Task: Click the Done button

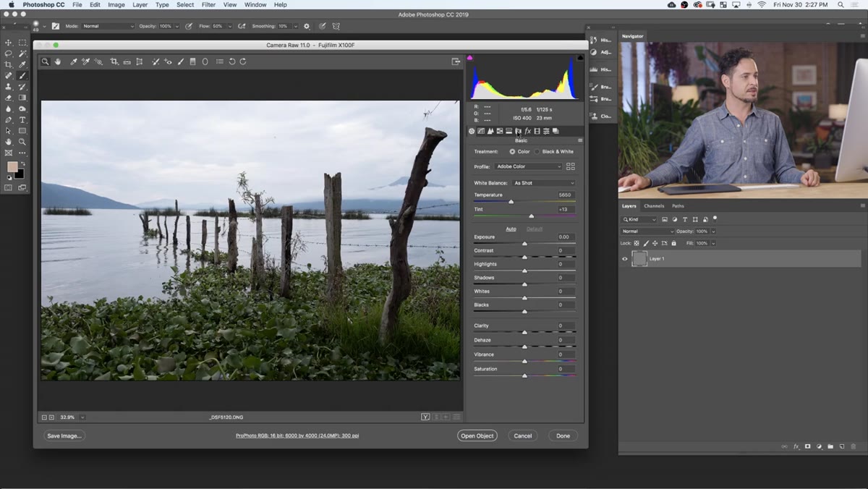Action: tap(563, 435)
